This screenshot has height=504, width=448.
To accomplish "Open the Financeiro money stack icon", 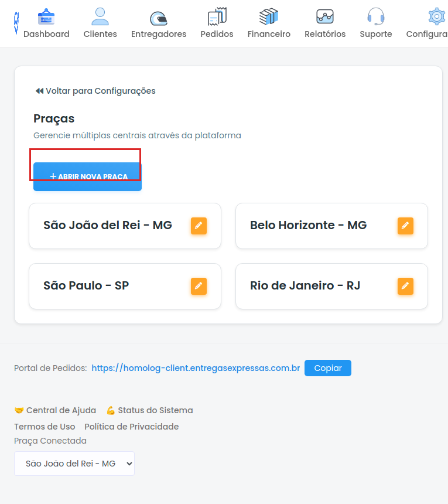I will pyautogui.click(x=269, y=16).
